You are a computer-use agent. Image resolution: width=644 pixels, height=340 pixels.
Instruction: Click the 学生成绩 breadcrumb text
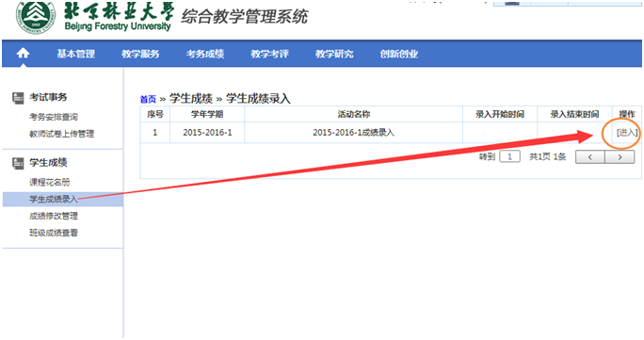click(191, 99)
